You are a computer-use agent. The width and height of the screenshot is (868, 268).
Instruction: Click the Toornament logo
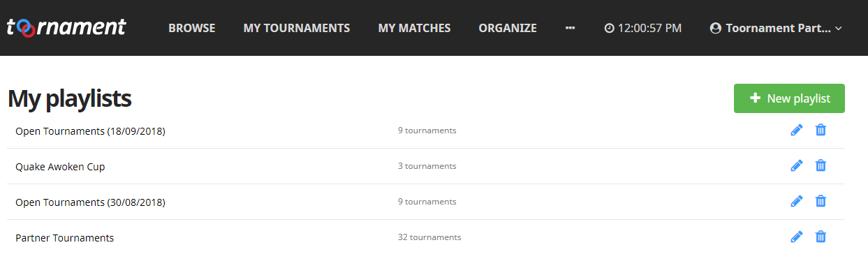click(x=66, y=27)
